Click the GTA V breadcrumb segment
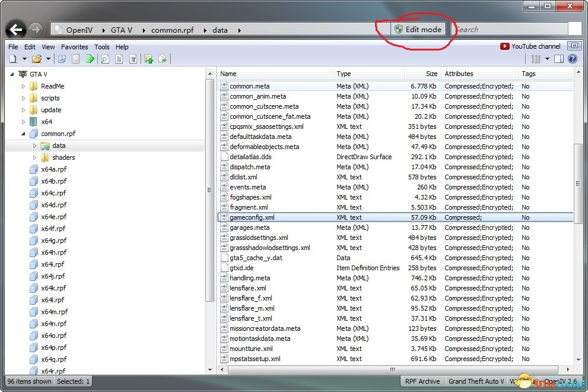 coord(122,30)
